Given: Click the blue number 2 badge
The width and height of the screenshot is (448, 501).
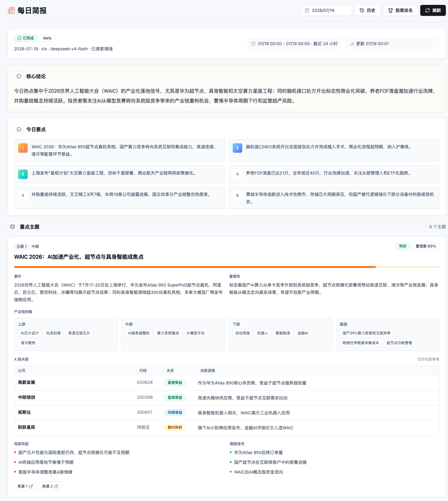Looking at the screenshot, I should tap(237, 148).
